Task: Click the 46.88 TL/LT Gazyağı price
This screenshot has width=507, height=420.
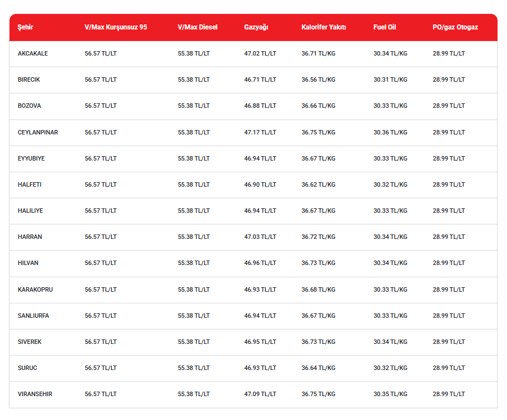Action: pyautogui.click(x=260, y=106)
